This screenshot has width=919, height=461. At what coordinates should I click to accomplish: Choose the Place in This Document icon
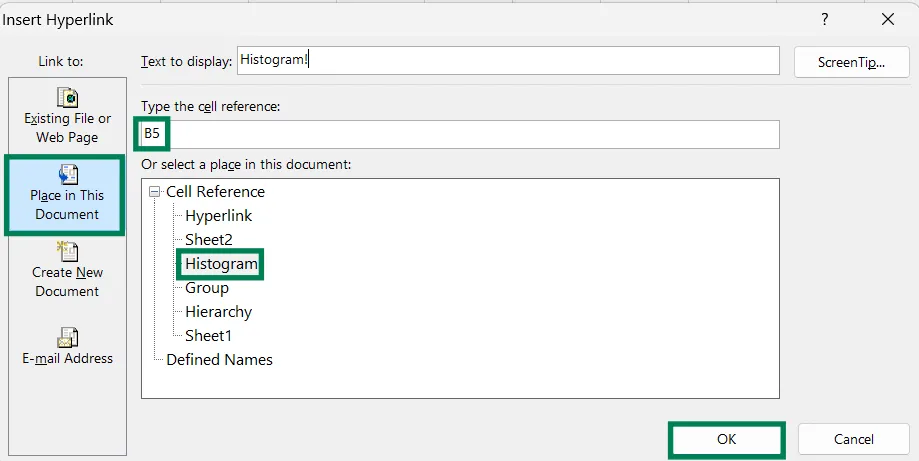pyautogui.click(x=67, y=175)
